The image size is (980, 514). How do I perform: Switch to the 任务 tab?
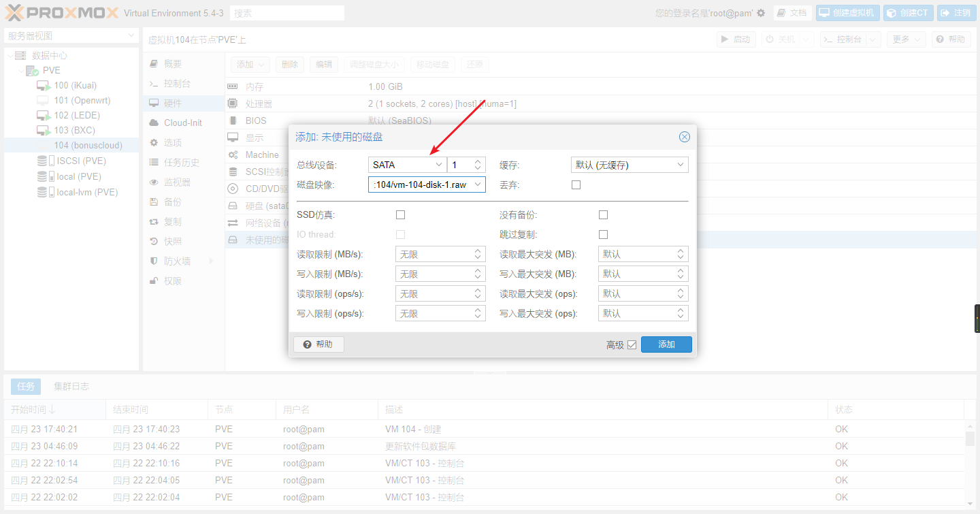[26, 387]
